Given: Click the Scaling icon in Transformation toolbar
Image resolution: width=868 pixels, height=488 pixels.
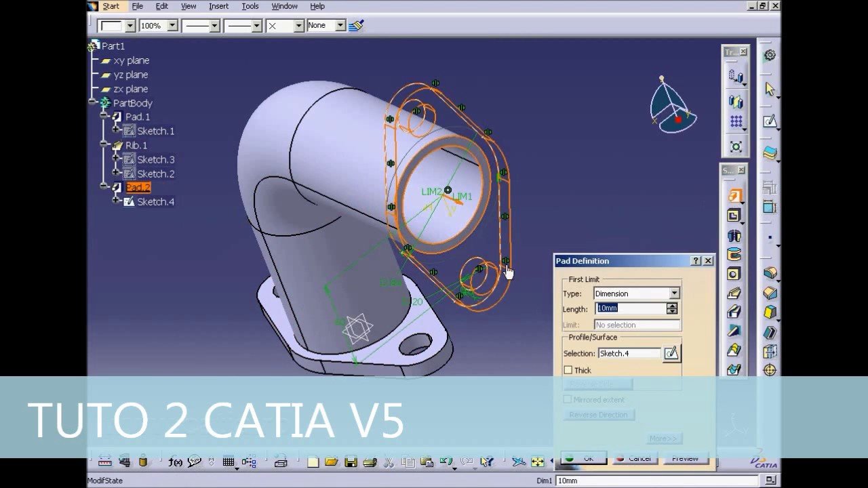Looking at the screenshot, I should coord(736,146).
